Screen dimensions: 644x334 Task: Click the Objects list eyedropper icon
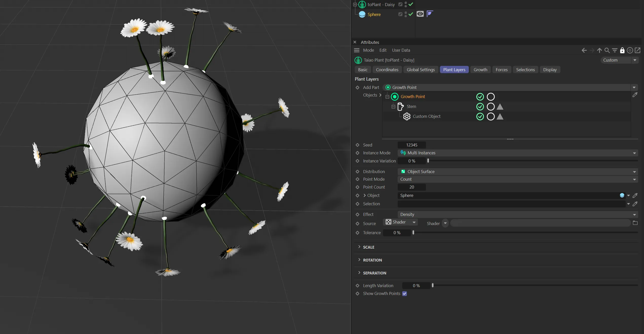[x=635, y=95]
